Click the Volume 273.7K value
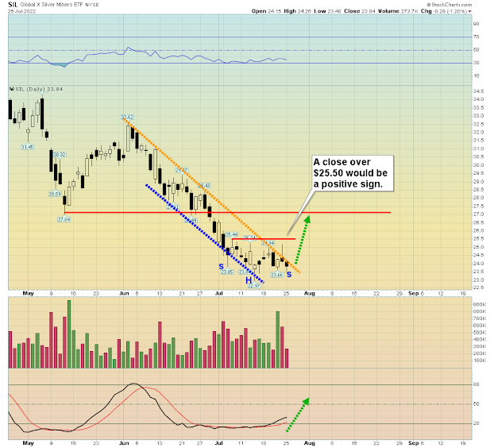The image size is (494, 448). tap(398, 11)
